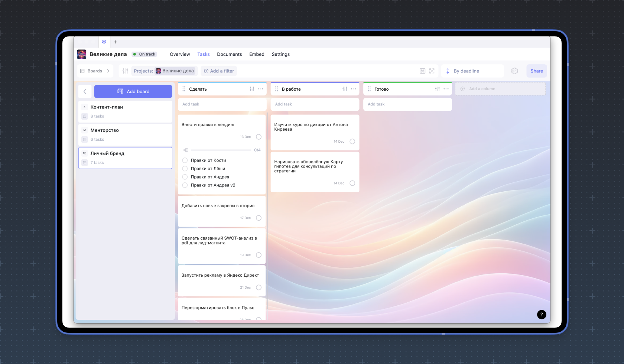Check the Правки от Кости subtask

[x=185, y=160]
